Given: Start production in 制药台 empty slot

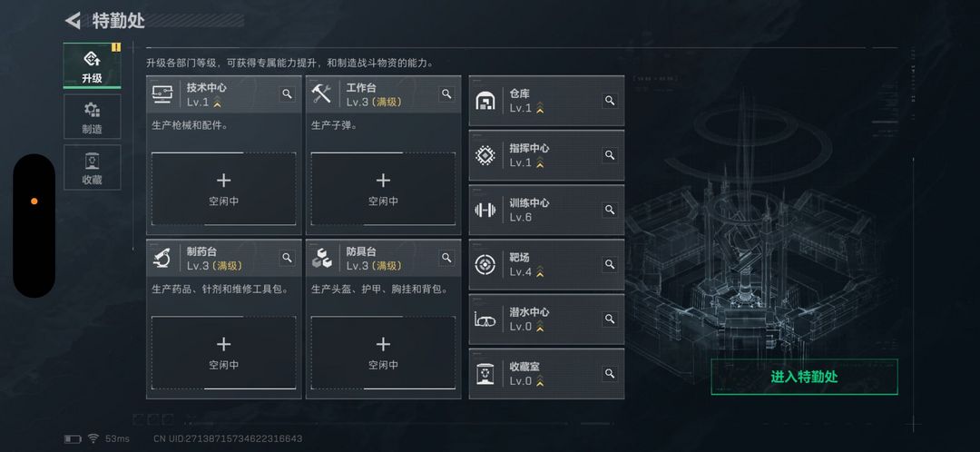Looking at the screenshot, I should pos(223,351).
